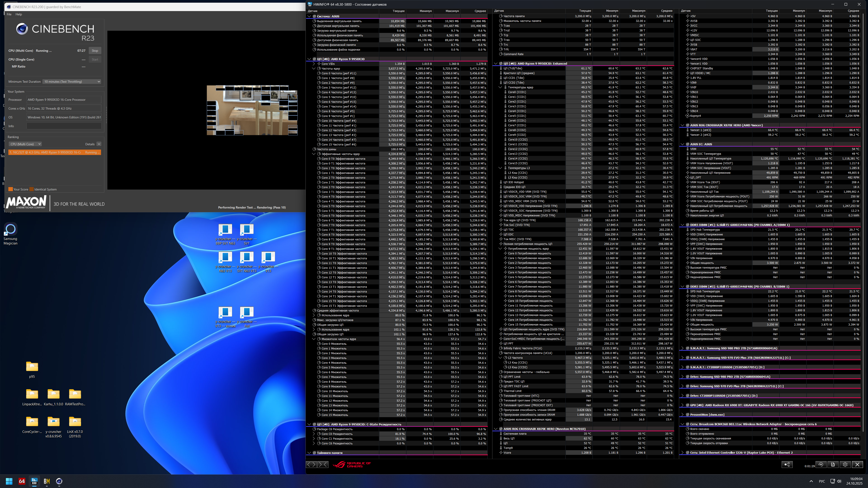Open the File menu in Cinebench
This screenshot has width=868, height=488.
(9, 14)
